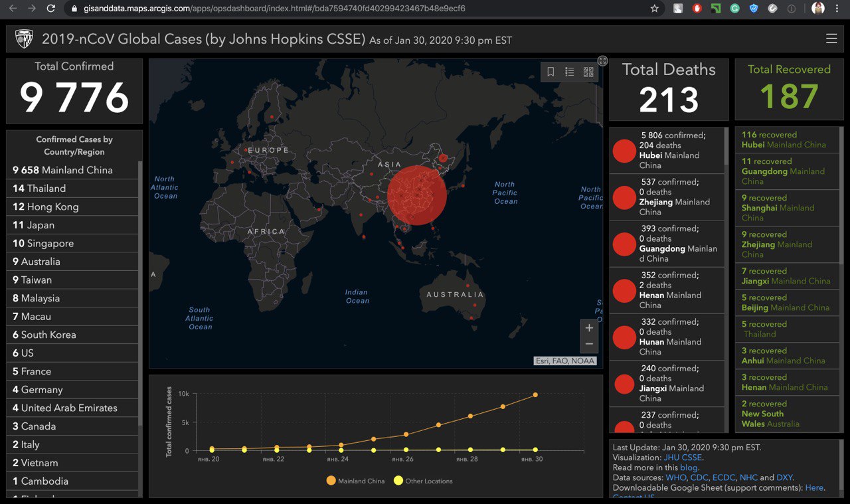The height and width of the screenshot is (504, 850).
Task: Click the Johns Hopkins shield logo
Action: 24,39
